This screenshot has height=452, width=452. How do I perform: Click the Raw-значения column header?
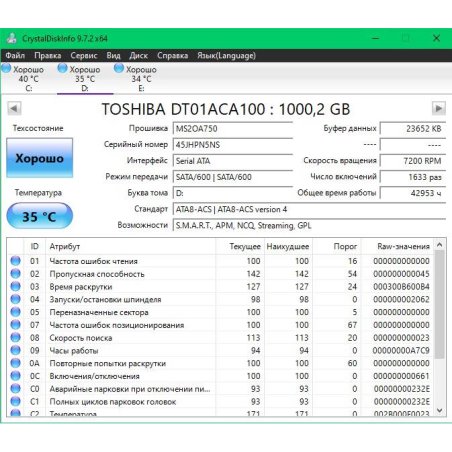pos(397,246)
